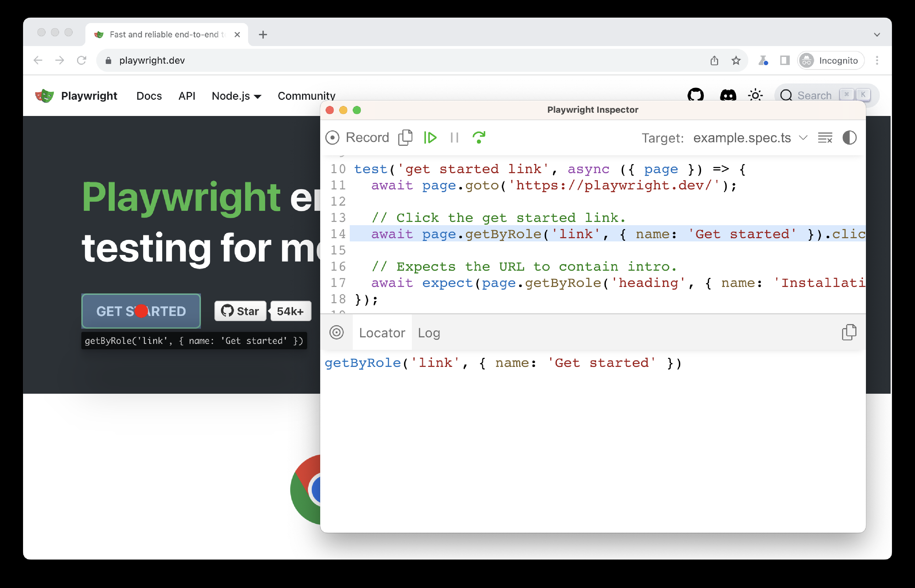Open the Community nav link
The height and width of the screenshot is (588, 915).
click(x=306, y=96)
